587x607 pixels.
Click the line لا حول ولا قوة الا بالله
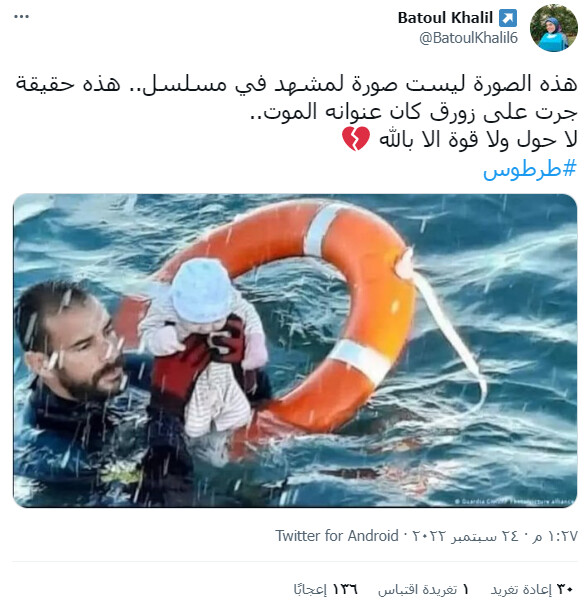478,139
